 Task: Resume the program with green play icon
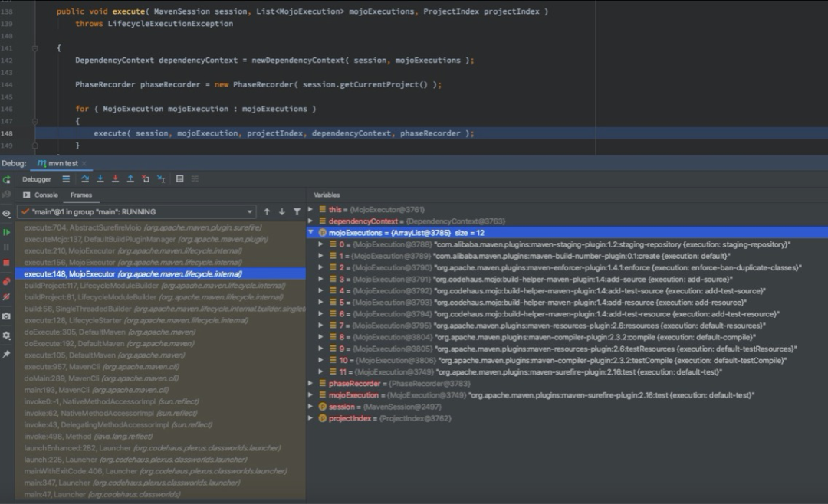pyautogui.click(x=7, y=231)
